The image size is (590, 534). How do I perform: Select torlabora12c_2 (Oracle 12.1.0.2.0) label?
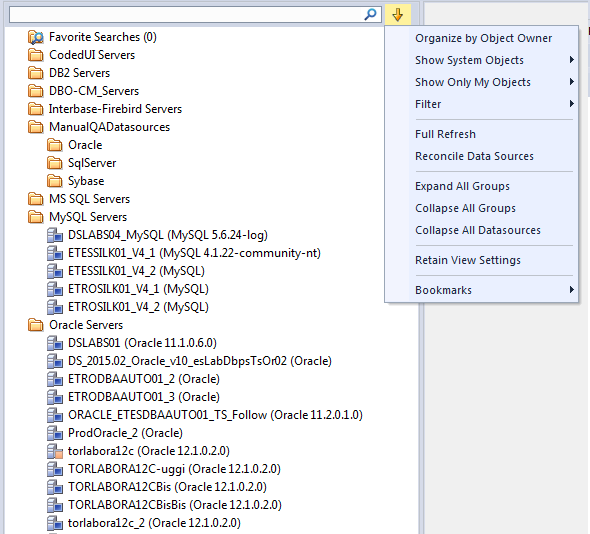(154, 523)
